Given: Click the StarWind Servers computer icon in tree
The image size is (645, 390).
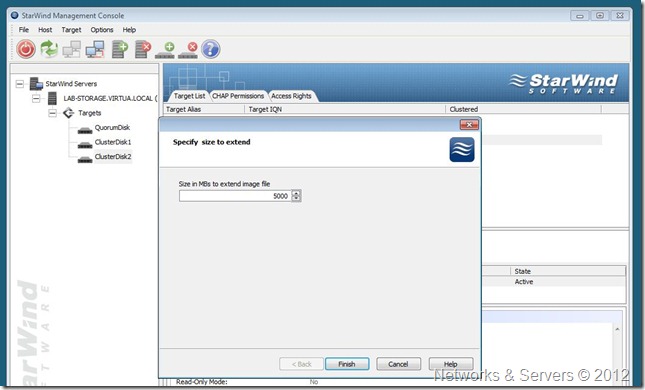Looking at the screenshot, I should click(x=36, y=84).
